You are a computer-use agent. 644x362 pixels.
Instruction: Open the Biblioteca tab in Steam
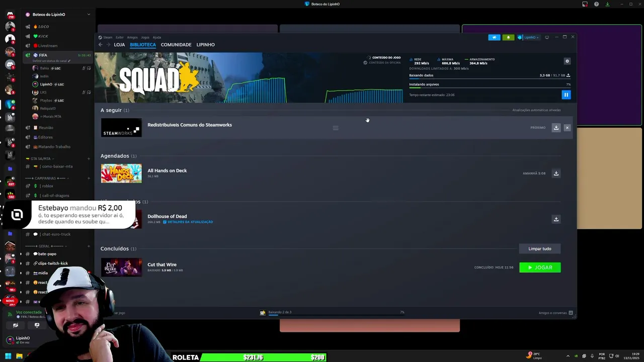[143, 45]
